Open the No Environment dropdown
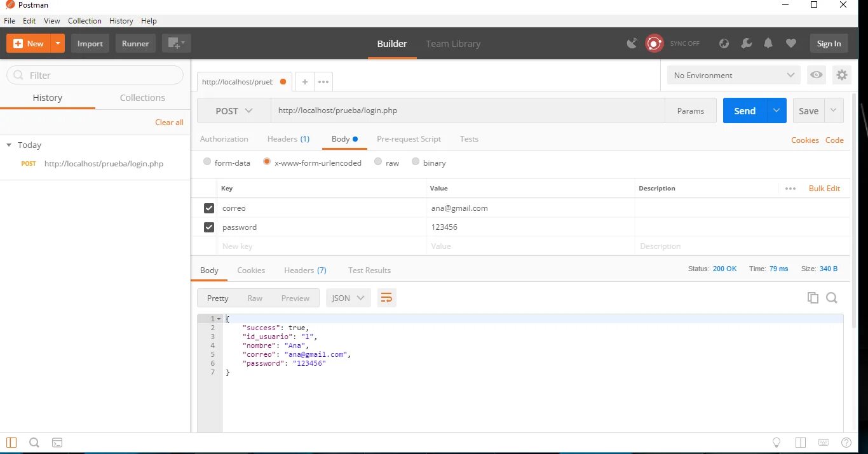The height and width of the screenshot is (454, 868). [734, 75]
